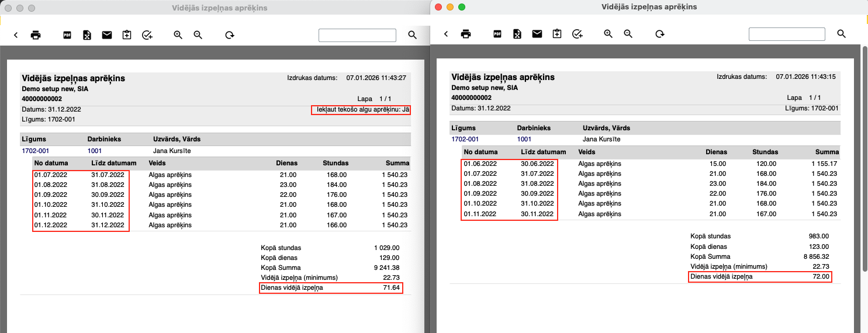Screen dimensions: 868x333
Task: Click the checkmark plus icon in the right window
Action: pyautogui.click(x=577, y=34)
